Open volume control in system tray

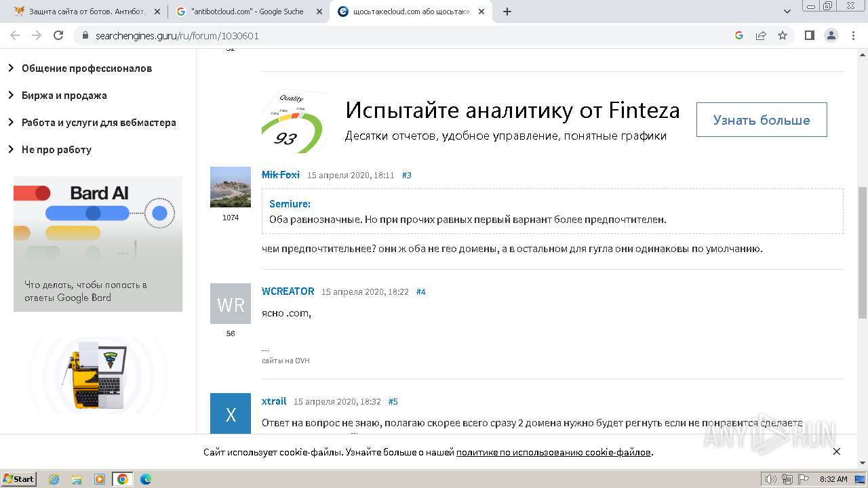[771, 479]
